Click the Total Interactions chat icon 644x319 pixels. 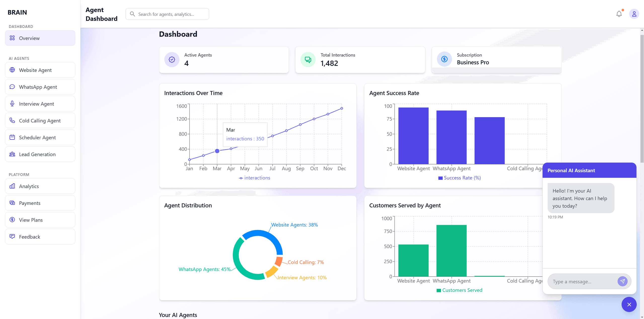(x=308, y=60)
